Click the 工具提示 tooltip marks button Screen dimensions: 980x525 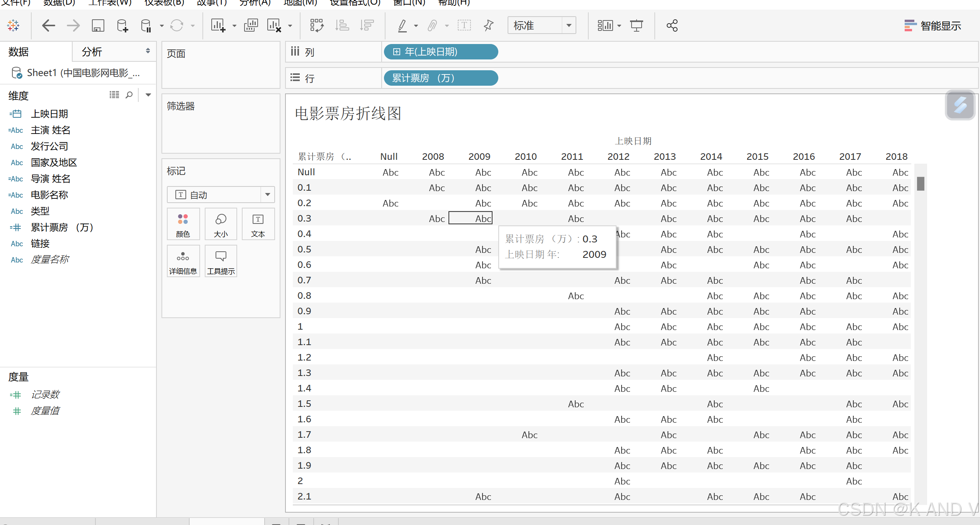tap(221, 261)
